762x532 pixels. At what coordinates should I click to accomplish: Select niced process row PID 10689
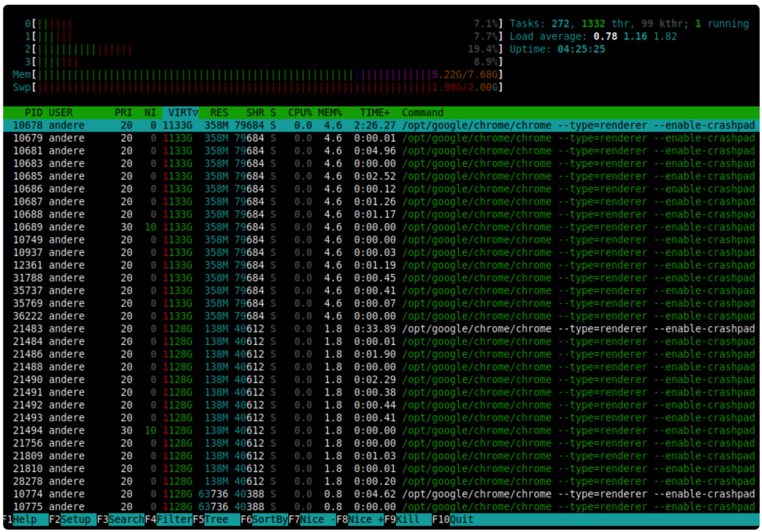[x=381, y=227]
